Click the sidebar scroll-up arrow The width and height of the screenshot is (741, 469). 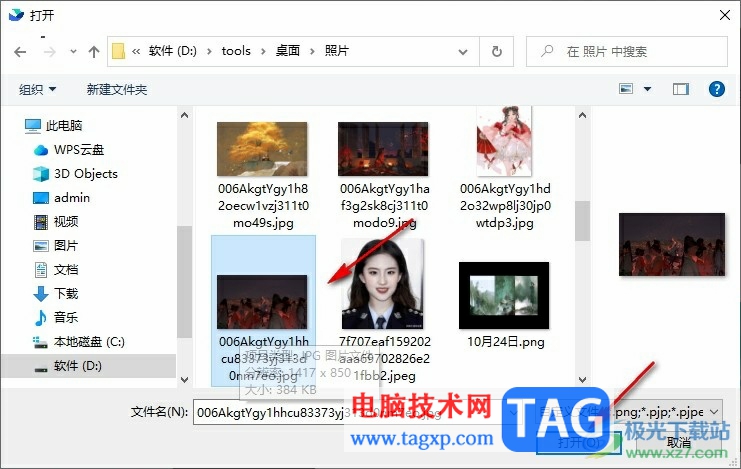tap(184, 115)
